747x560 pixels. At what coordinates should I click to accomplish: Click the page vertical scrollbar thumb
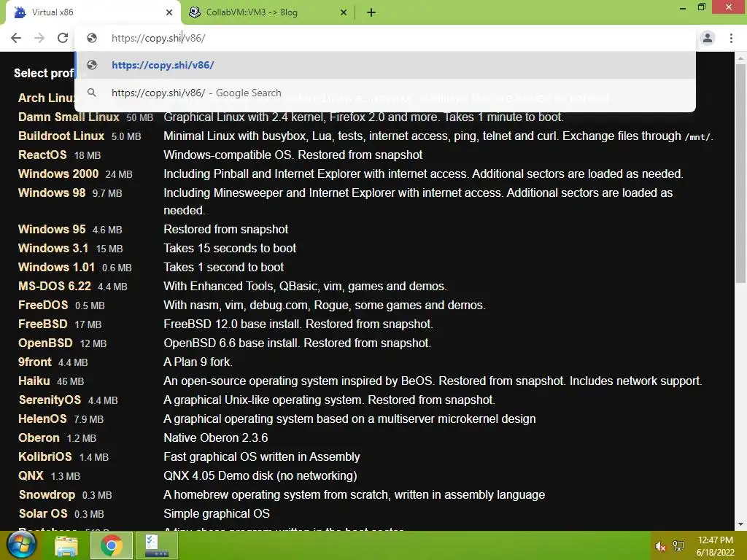click(740, 174)
